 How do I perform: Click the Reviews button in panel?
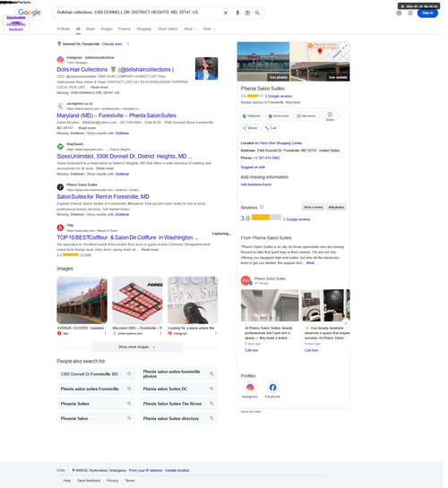coord(306,116)
